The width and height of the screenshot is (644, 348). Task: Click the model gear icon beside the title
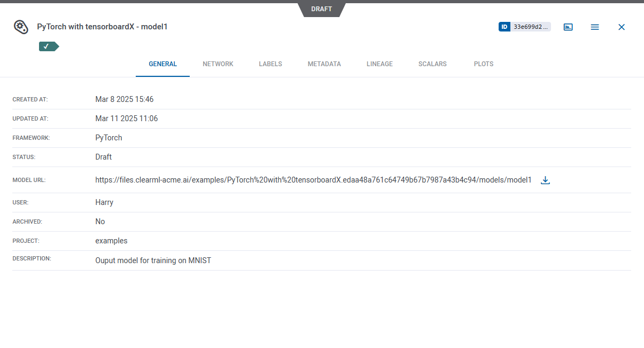21,27
